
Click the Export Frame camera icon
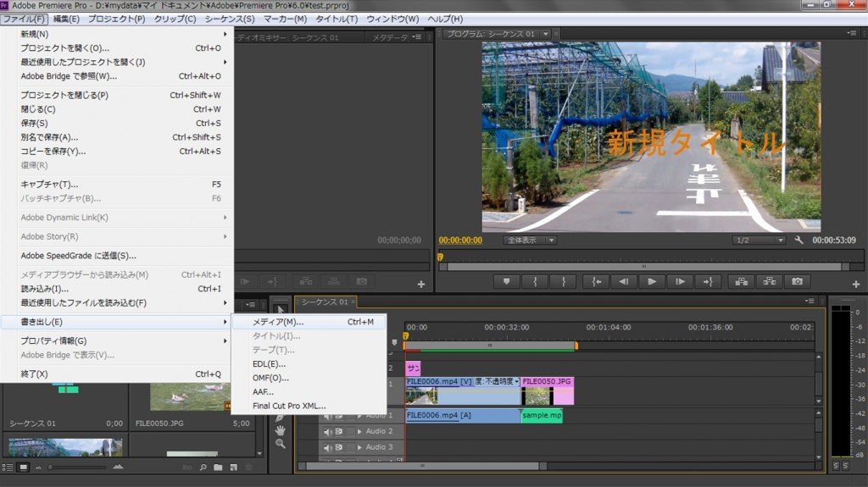(x=797, y=282)
